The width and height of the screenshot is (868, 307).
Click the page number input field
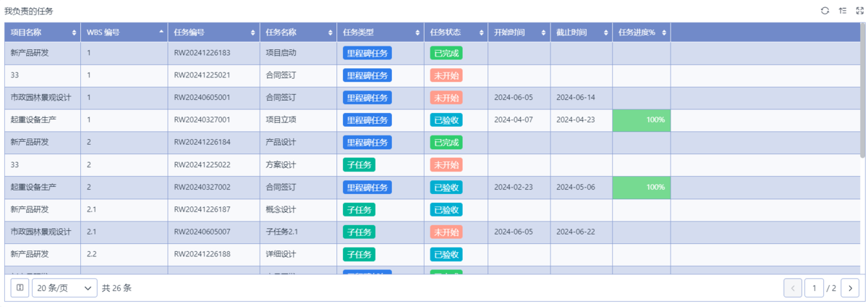(x=814, y=288)
